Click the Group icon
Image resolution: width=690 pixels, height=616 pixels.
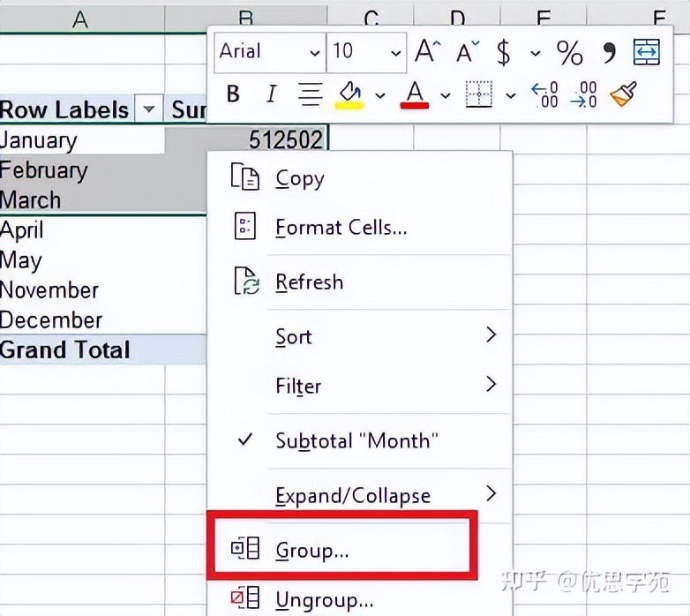click(x=245, y=548)
